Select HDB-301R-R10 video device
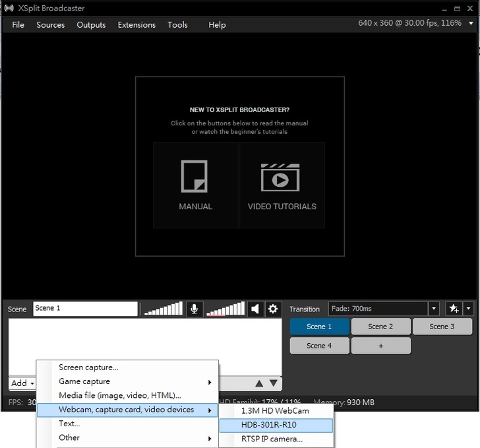The width and height of the screenshot is (480, 448). coord(276,425)
